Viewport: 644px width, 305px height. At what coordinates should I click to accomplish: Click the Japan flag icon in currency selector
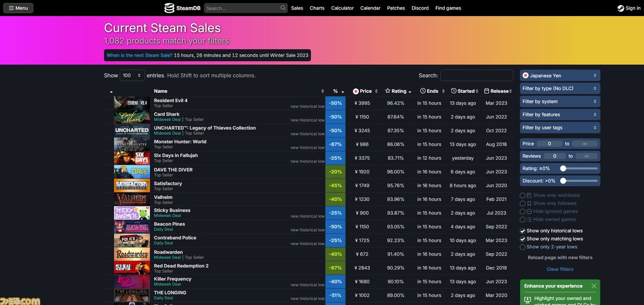coord(526,75)
